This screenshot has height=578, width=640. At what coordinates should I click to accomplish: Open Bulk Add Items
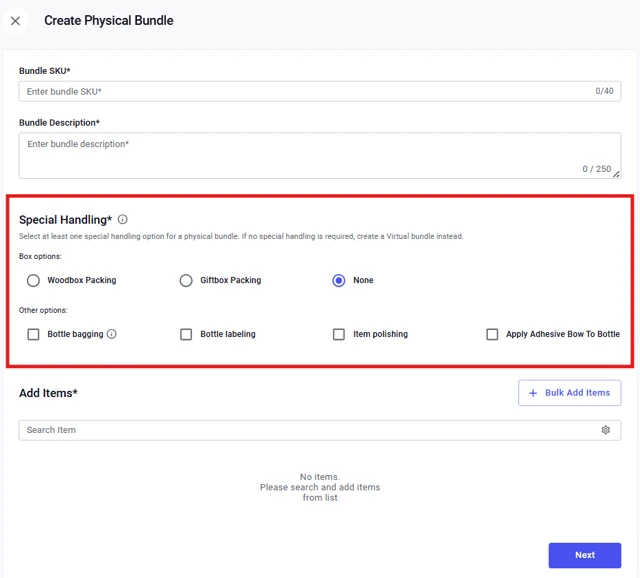(x=570, y=393)
